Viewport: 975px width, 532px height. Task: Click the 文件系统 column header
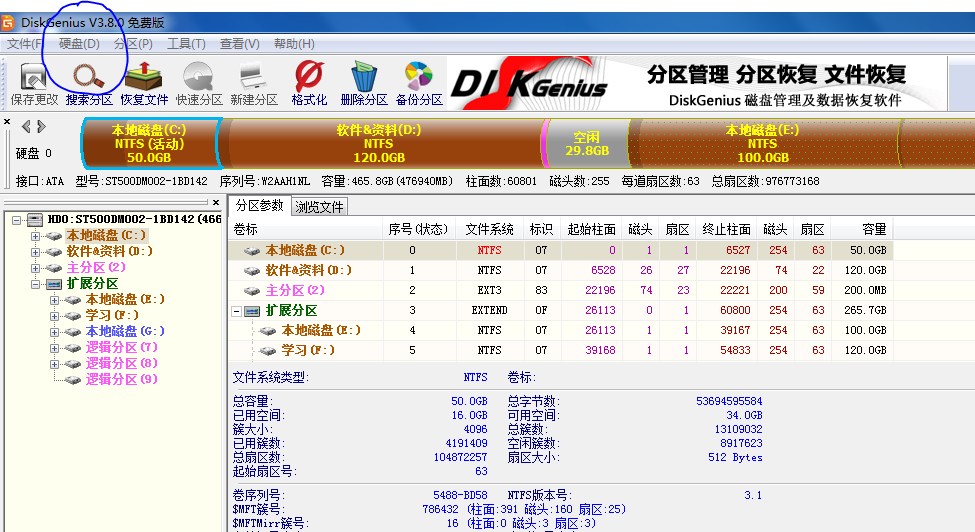(x=489, y=229)
